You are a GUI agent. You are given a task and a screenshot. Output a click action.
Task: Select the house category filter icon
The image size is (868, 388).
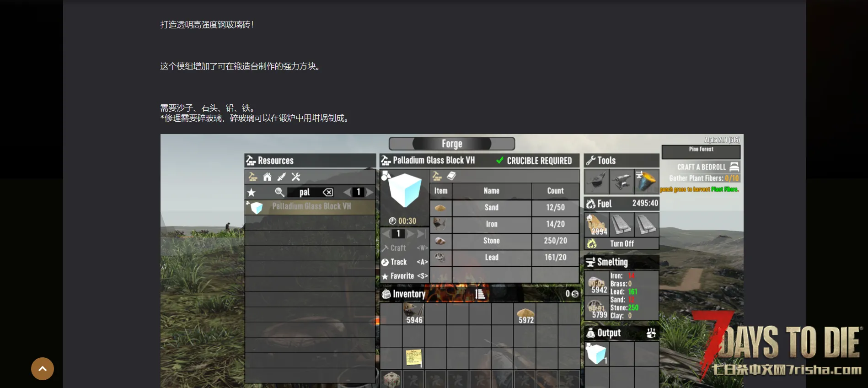click(267, 177)
